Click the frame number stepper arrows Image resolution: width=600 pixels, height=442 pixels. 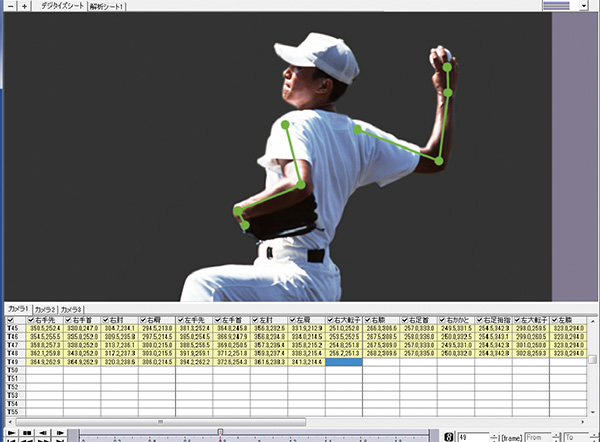tap(494, 436)
